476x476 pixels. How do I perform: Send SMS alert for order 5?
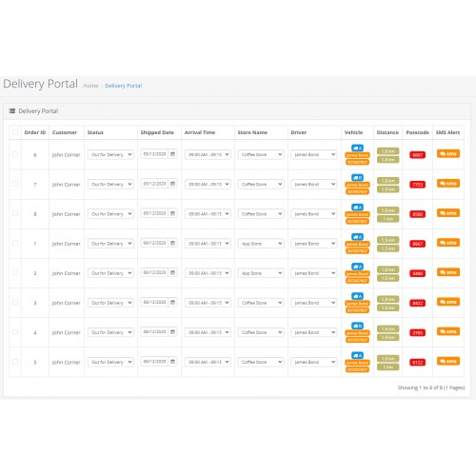pos(448,361)
